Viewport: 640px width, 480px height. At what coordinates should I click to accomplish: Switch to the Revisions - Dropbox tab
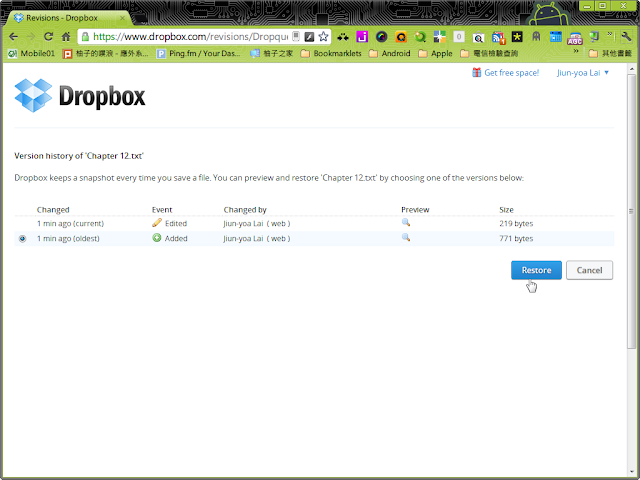67,18
